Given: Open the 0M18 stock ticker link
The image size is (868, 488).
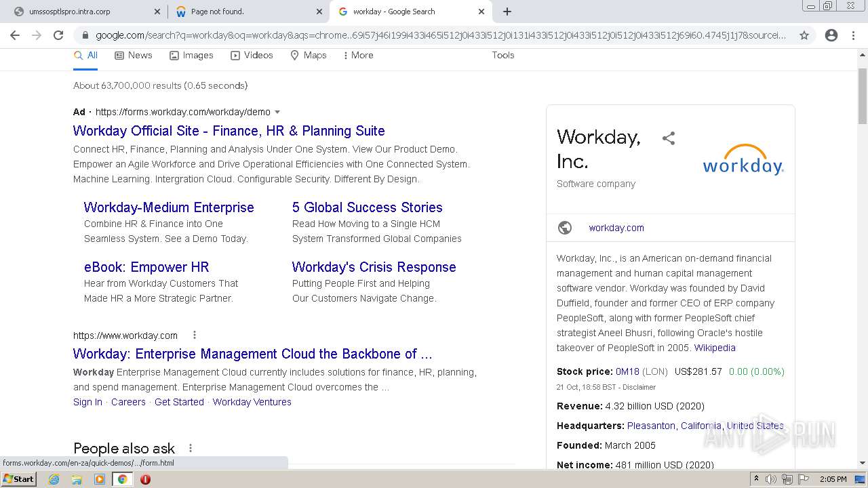Looking at the screenshot, I should click(x=627, y=371).
